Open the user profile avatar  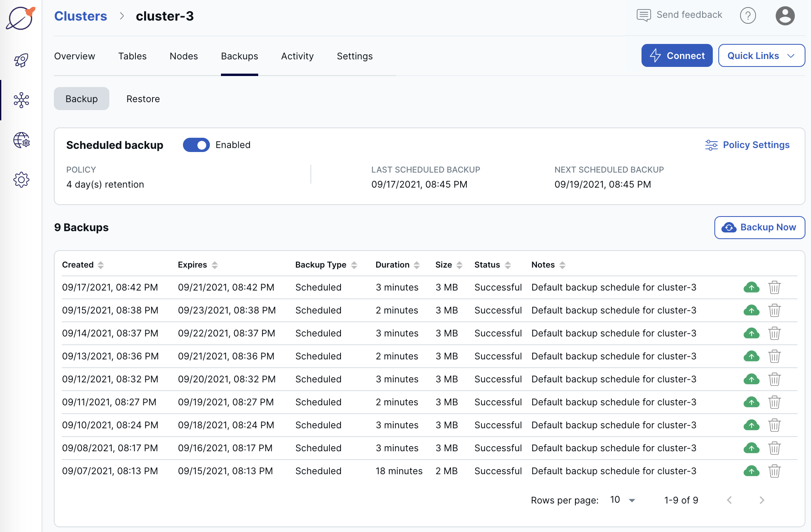pos(785,16)
